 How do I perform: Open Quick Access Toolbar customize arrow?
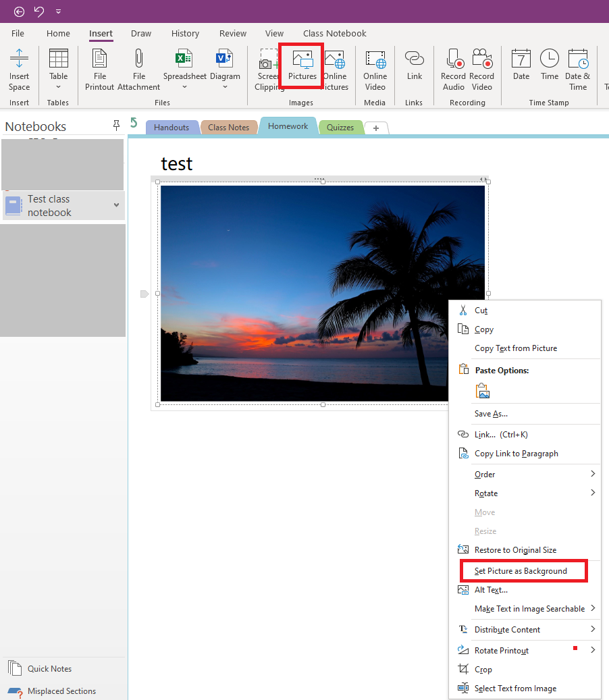click(59, 11)
